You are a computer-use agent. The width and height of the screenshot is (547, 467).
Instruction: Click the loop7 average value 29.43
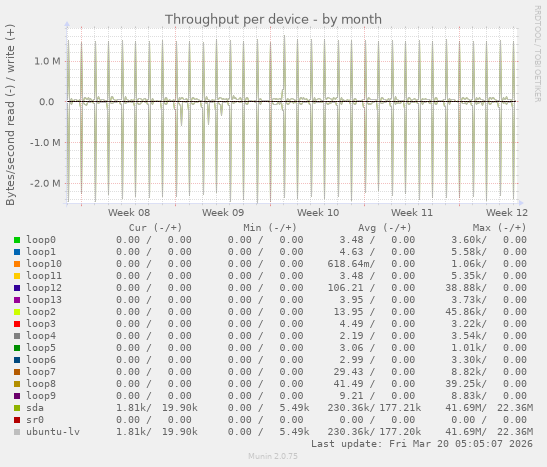click(348, 372)
